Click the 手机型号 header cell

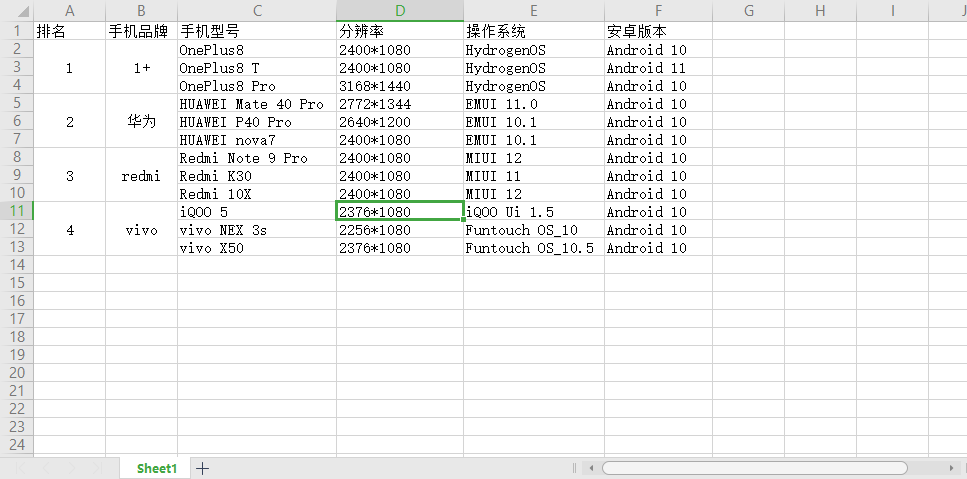coord(257,31)
